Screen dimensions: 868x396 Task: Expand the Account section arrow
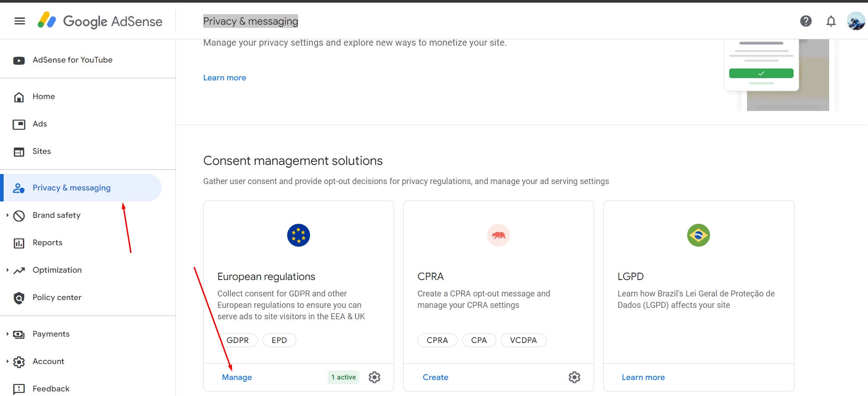click(7, 361)
